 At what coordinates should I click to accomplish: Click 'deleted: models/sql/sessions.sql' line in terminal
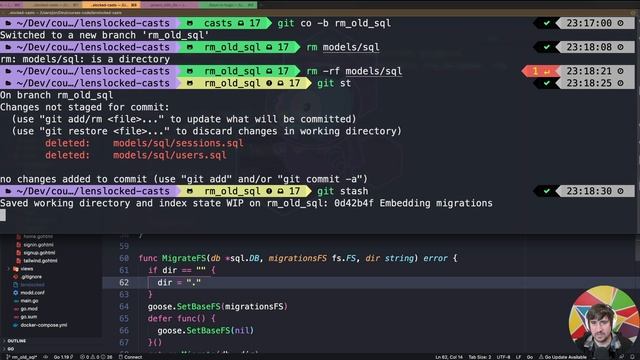[x=144, y=143]
